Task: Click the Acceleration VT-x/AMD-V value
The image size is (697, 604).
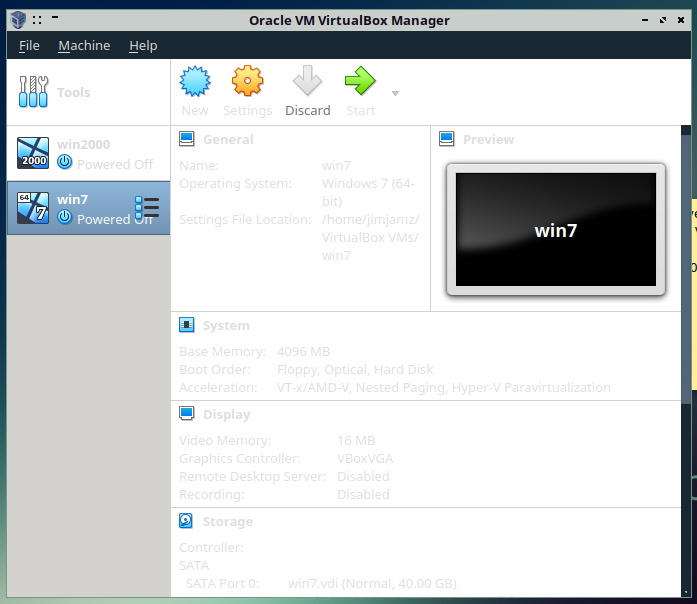Action: pyautogui.click(x=444, y=388)
